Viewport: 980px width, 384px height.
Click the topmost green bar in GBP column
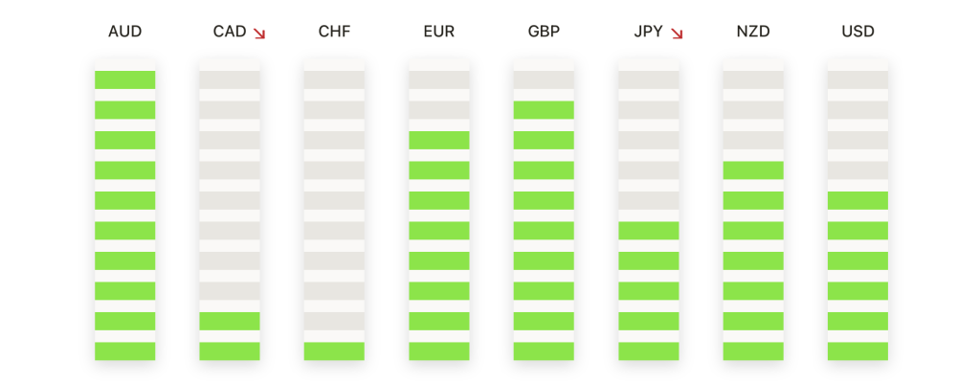(544, 110)
